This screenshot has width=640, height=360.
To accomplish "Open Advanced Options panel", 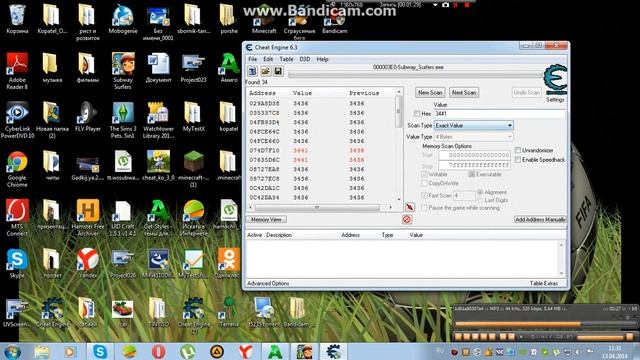I will point(268,283).
